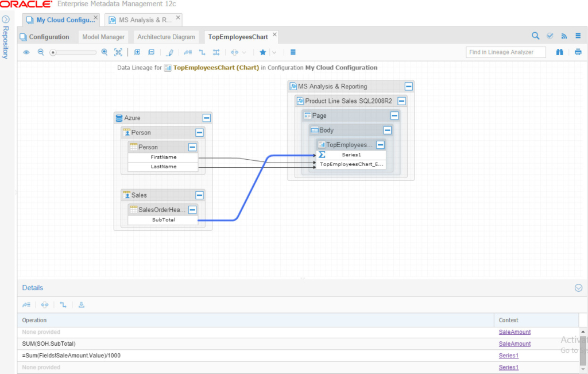Collapse the Body node
Image resolution: width=588 pixels, height=374 pixels.
point(388,130)
